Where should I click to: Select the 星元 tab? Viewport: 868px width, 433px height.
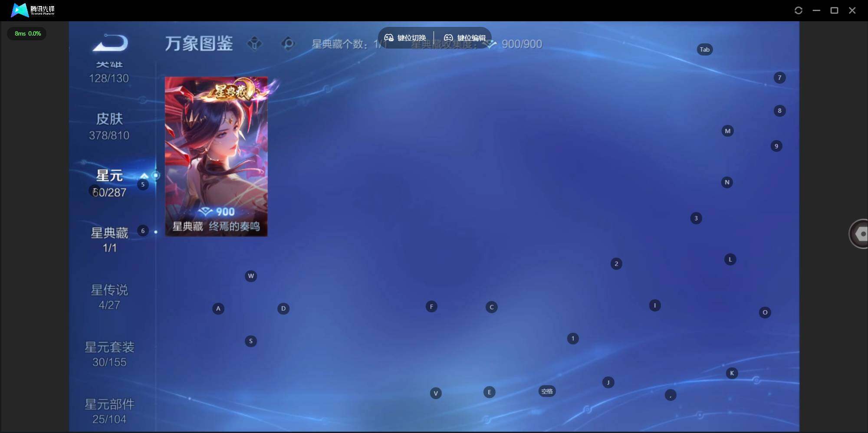pos(109,184)
